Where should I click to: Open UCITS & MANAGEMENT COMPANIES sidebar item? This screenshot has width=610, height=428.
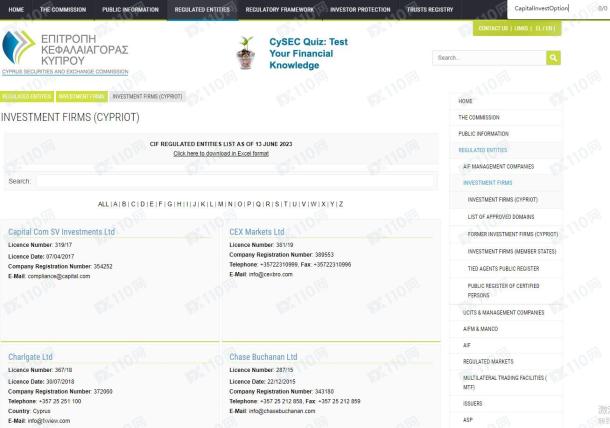505,313
